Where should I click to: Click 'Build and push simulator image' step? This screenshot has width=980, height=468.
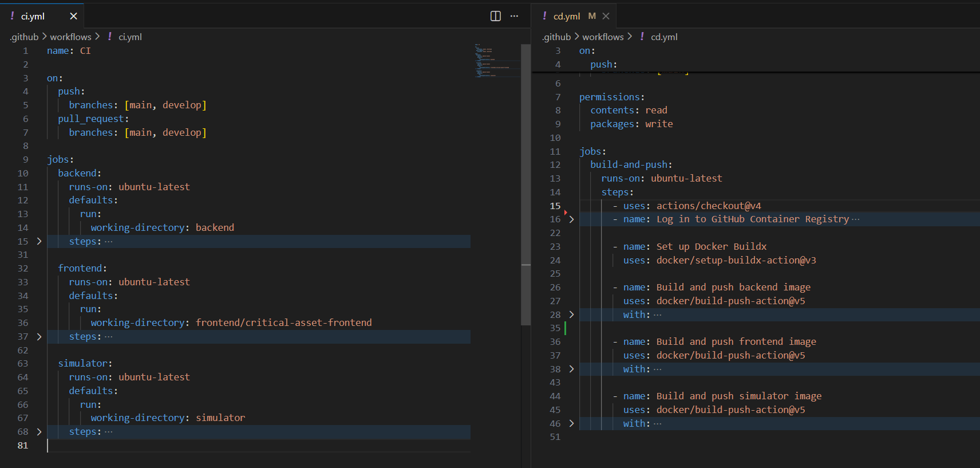click(x=739, y=396)
